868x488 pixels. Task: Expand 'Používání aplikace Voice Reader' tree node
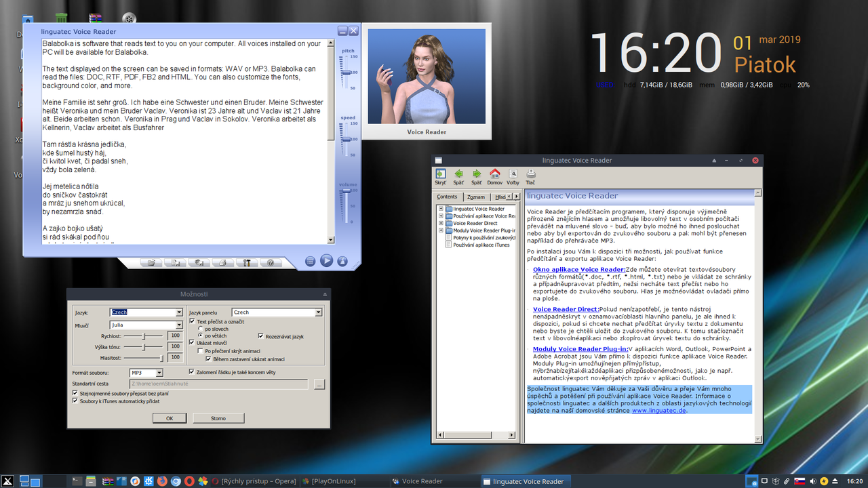tap(441, 216)
